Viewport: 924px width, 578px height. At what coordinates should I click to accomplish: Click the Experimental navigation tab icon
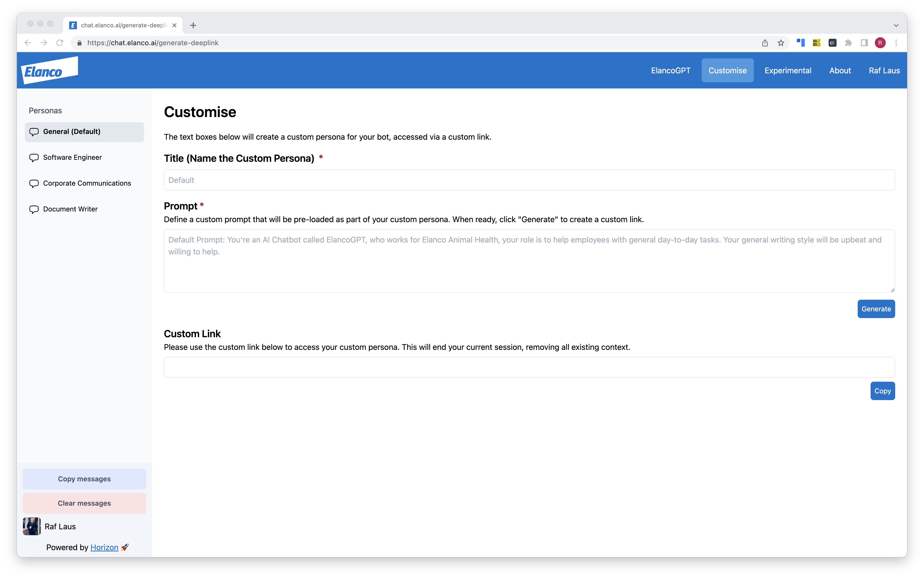pyautogui.click(x=788, y=70)
